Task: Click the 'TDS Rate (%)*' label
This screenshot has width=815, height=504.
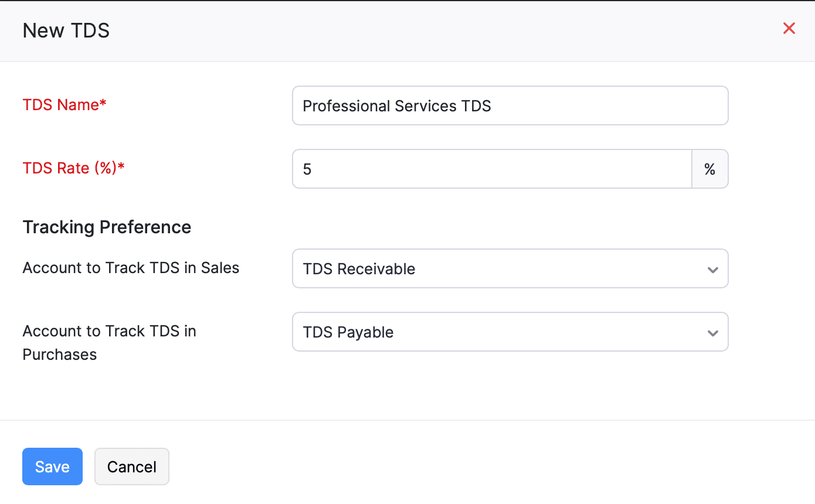Action: [x=74, y=168]
